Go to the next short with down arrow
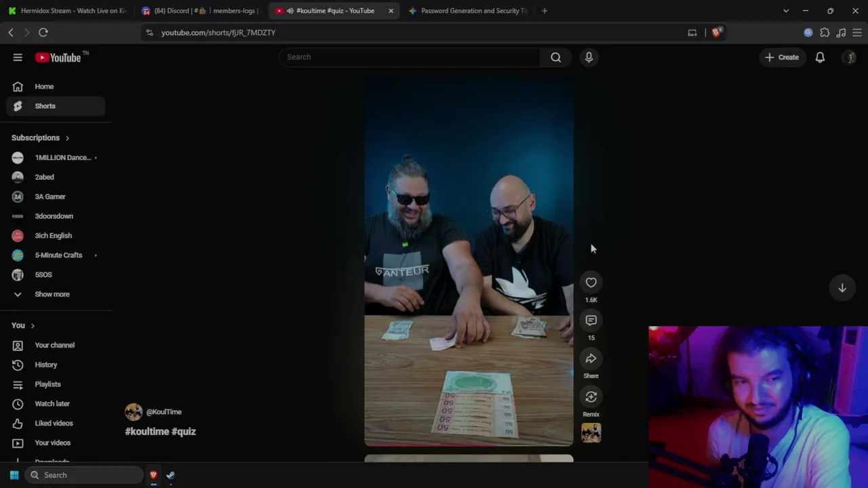 pos(842,288)
